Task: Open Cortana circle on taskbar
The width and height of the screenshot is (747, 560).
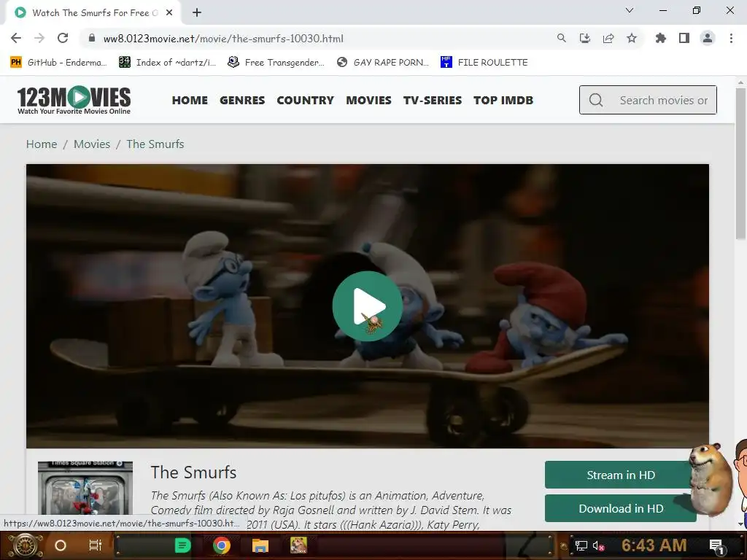Action: [61, 545]
